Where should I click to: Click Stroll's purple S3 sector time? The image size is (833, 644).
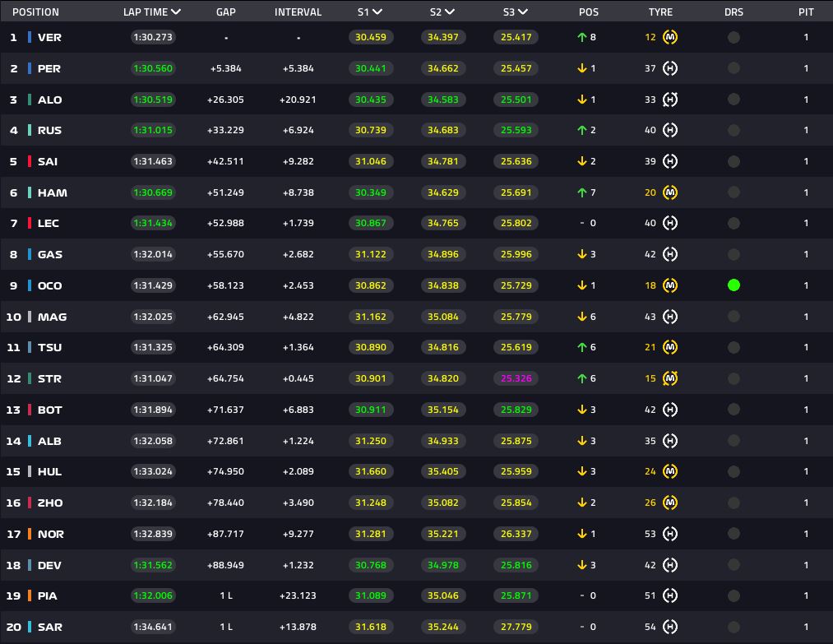click(x=515, y=378)
